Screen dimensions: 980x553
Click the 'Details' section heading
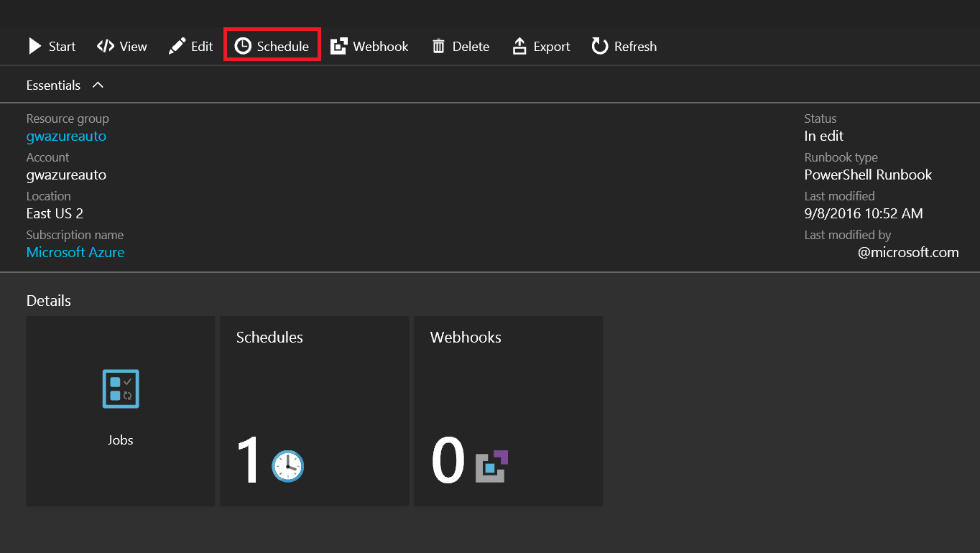(x=49, y=301)
